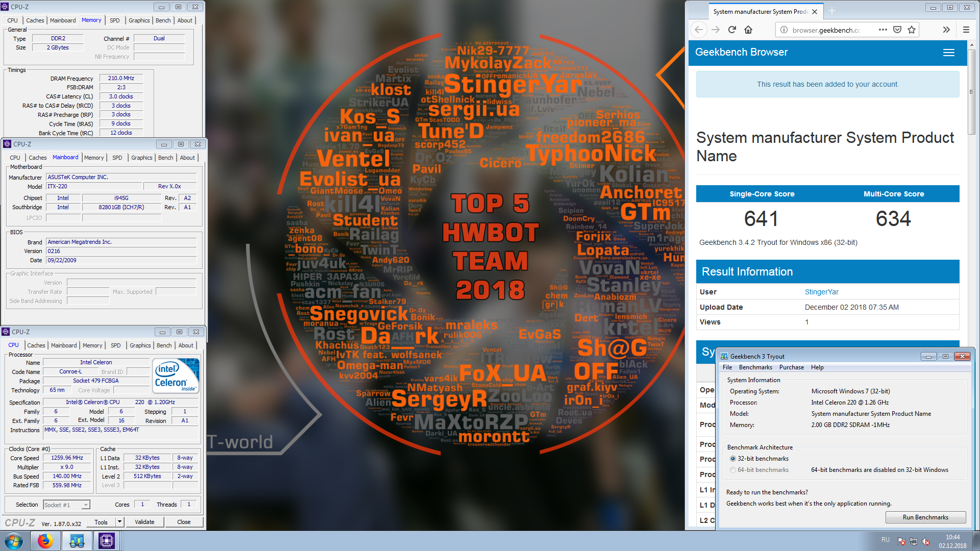Open Memory tab in bottom CPU-Z window

click(x=92, y=345)
